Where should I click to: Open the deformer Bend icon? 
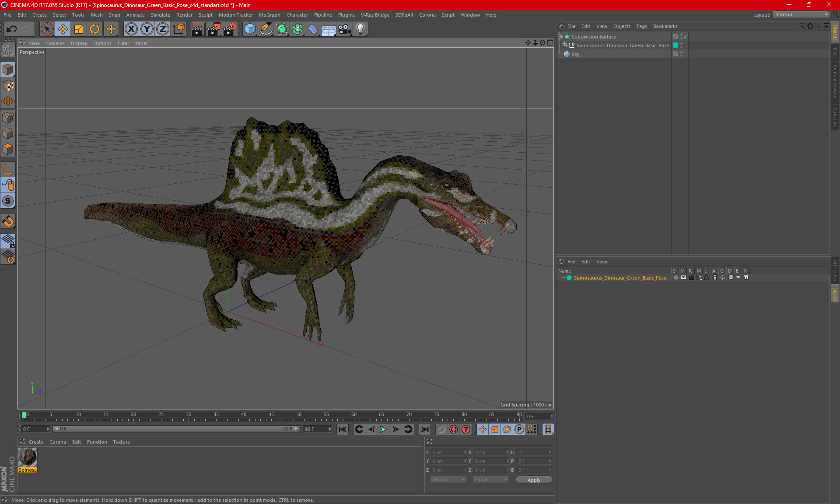313,29
